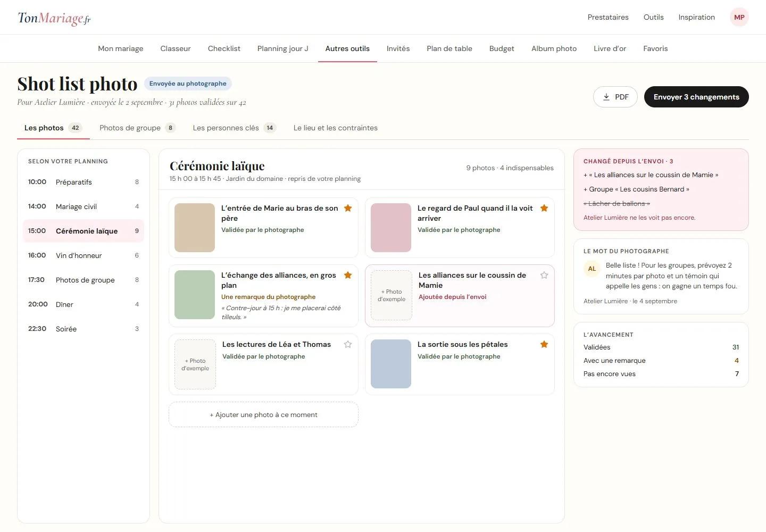766x532 pixels.
Task: Download the shot list as PDF
Action: [615, 97]
